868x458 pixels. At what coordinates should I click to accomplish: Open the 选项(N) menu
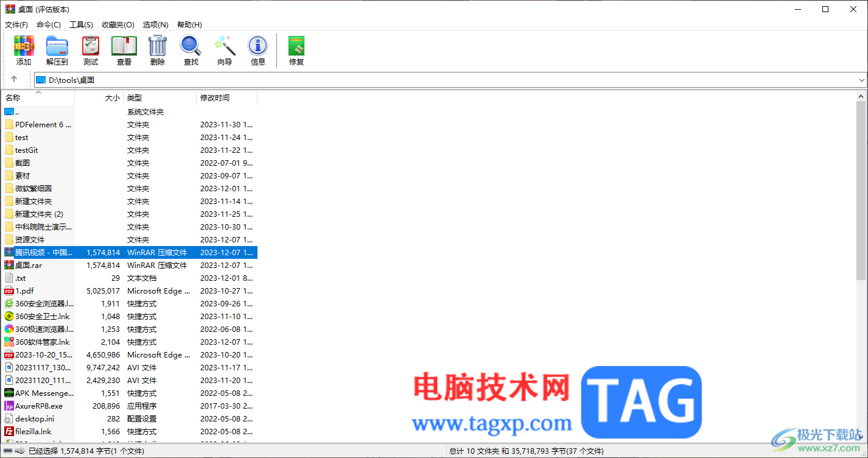pyautogui.click(x=156, y=24)
